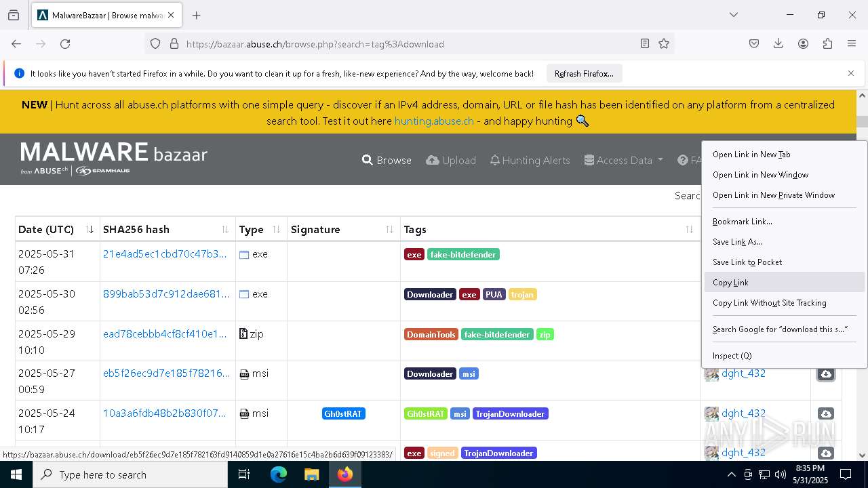
Task: Click the TrojanDownloader tag in Gh0stRAT row
Action: 510,414
